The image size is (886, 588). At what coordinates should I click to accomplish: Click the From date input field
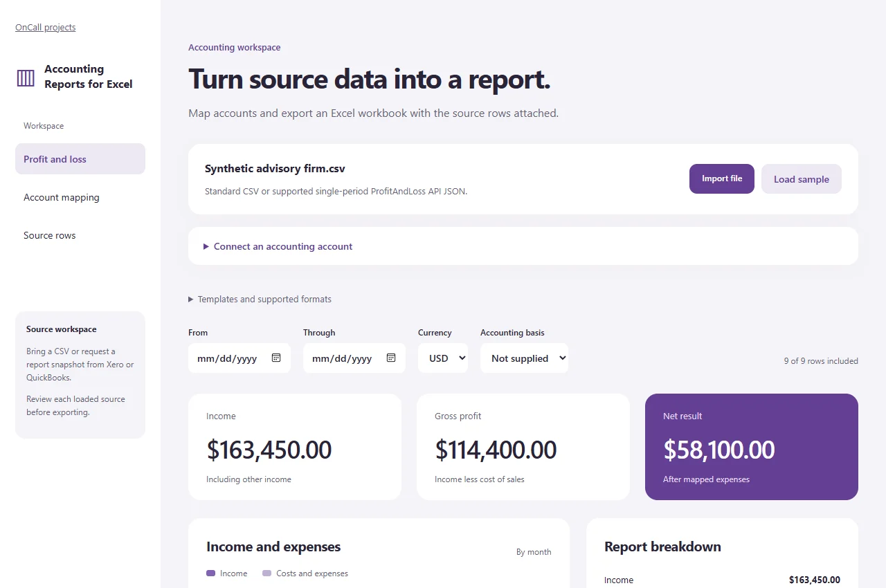coord(239,358)
